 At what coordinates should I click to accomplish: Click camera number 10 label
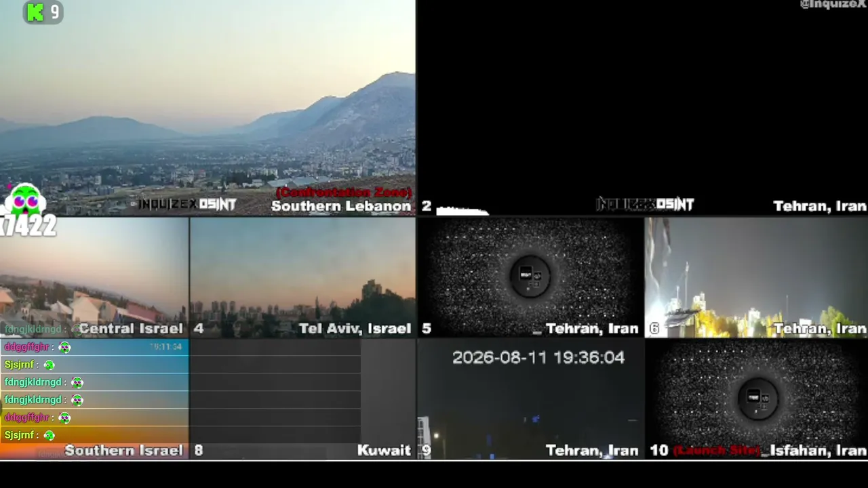click(659, 451)
